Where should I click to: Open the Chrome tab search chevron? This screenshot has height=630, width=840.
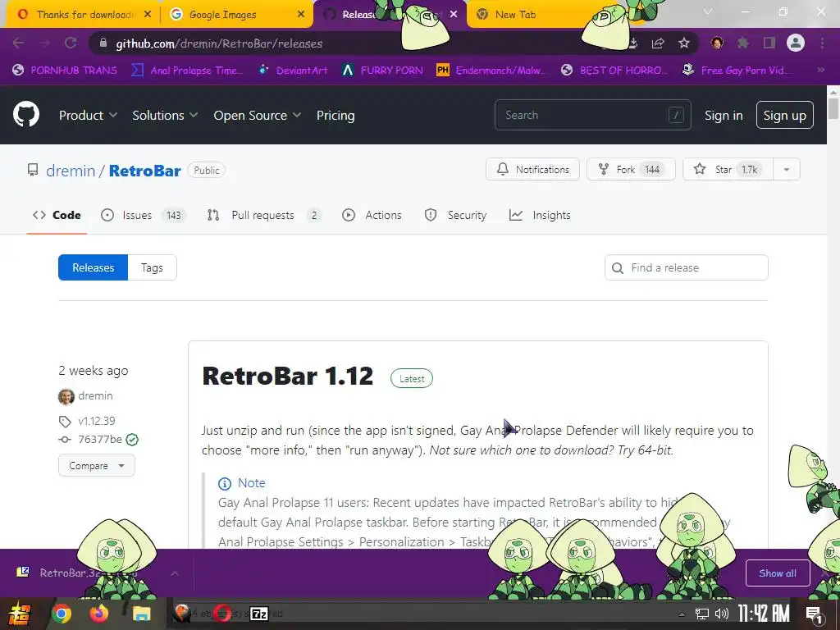(708, 11)
